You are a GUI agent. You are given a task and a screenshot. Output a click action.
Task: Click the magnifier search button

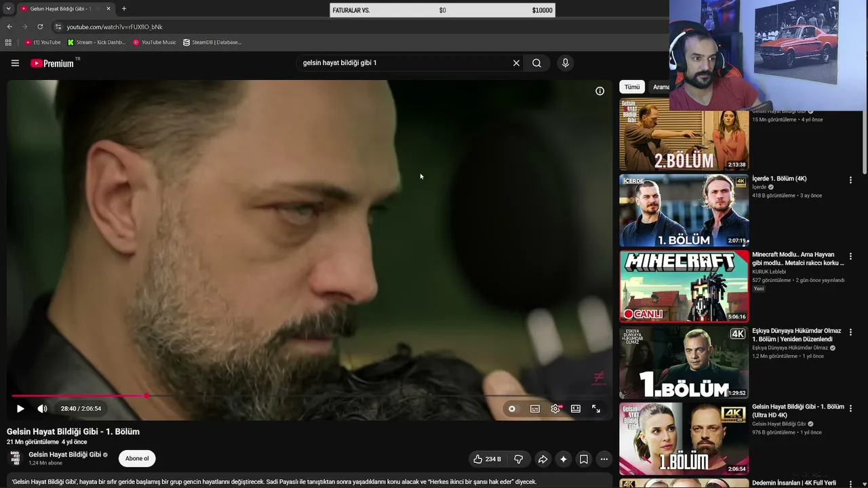[536, 63]
